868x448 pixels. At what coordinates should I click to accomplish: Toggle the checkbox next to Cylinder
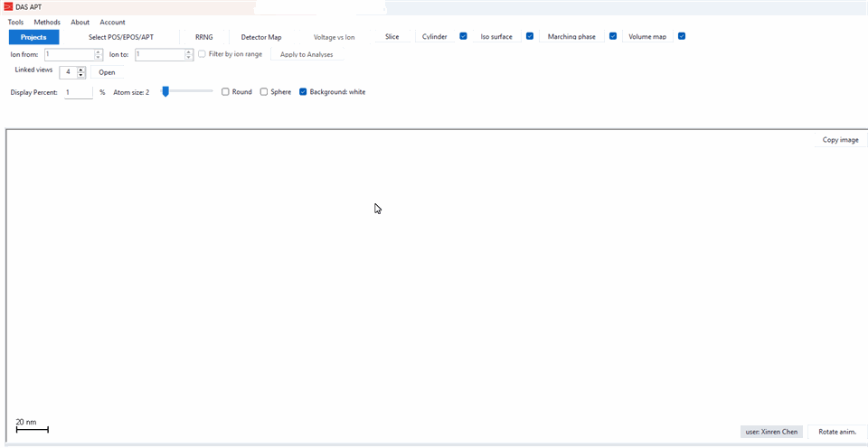pos(463,36)
